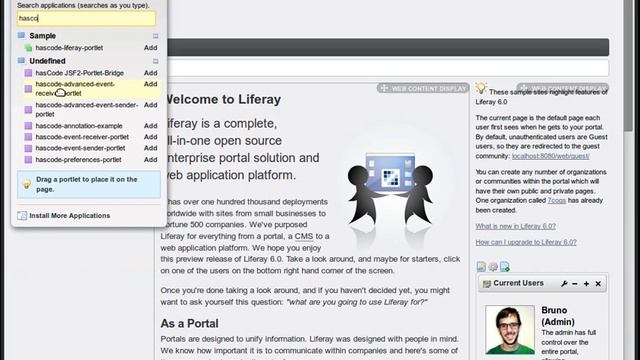Open the 7cogs organization link
Image resolution: width=640 pixels, height=360 pixels.
556,200
